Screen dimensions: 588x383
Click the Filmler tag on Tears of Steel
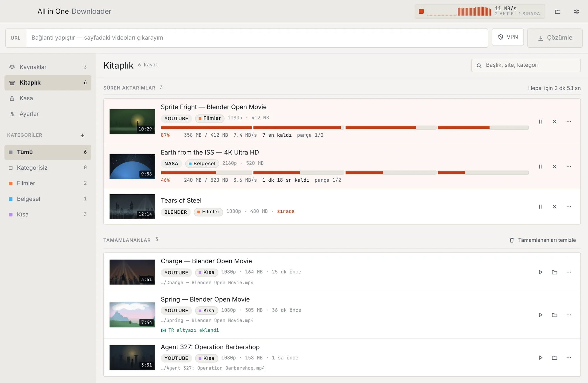208,212
